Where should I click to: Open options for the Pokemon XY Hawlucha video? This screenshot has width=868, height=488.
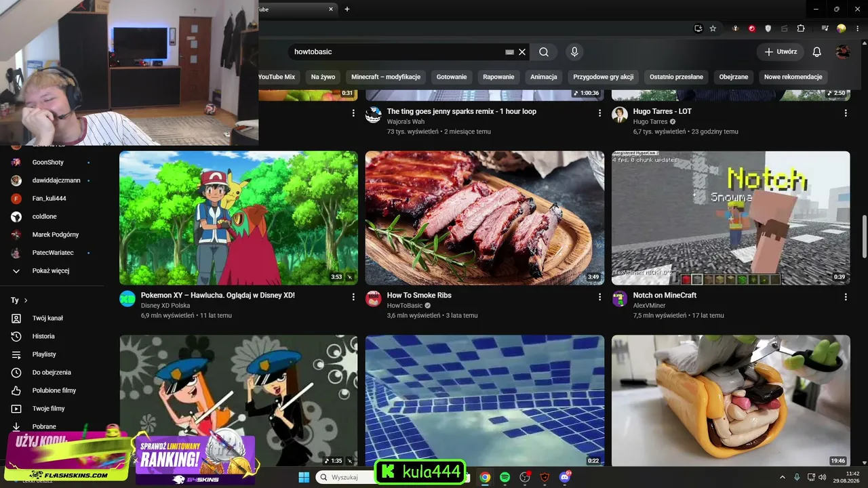coord(353,297)
